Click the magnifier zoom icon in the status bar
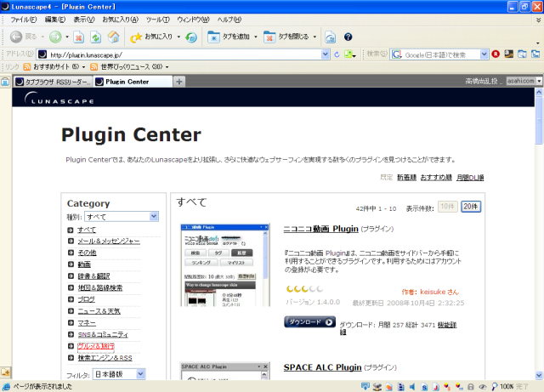This screenshot has width=544, height=392. click(495, 386)
